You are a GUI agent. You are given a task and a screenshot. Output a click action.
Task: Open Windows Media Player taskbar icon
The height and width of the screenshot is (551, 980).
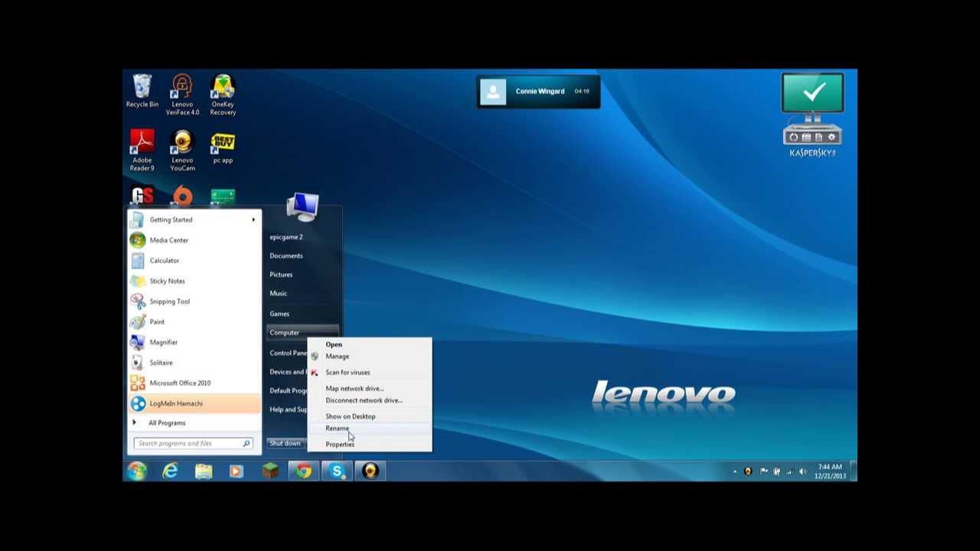click(x=236, y=471)
